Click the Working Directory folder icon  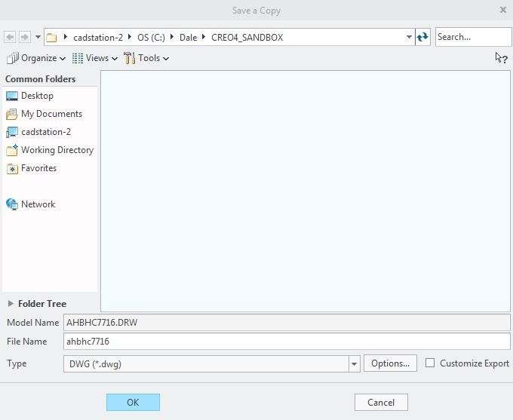coord(12,150)
